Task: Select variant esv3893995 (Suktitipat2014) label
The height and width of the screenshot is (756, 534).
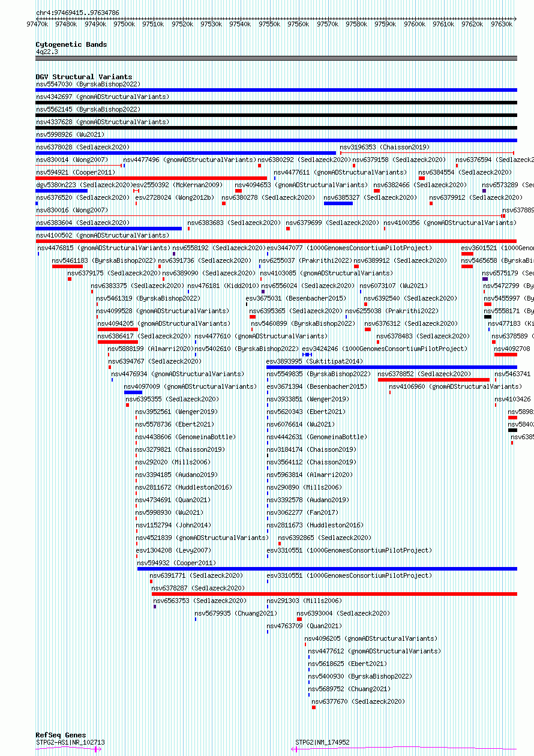Action: tap(314, 361)
